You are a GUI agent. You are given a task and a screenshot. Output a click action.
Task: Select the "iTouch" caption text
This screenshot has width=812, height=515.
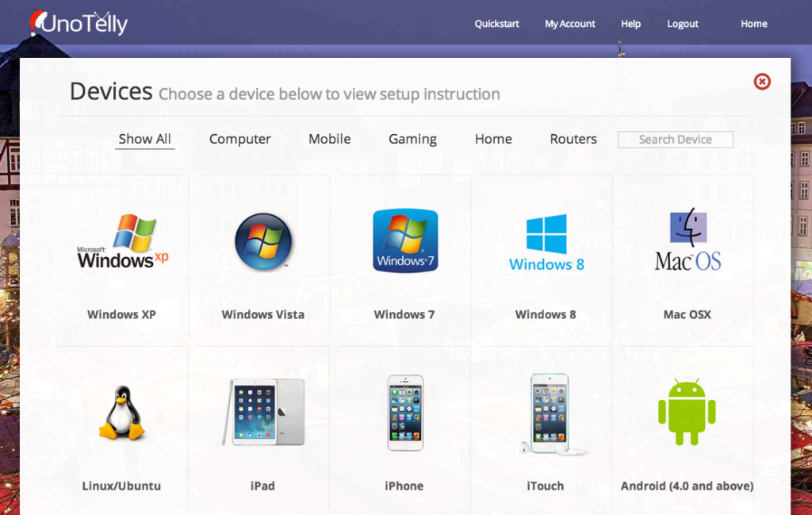(x=546, y=486)
